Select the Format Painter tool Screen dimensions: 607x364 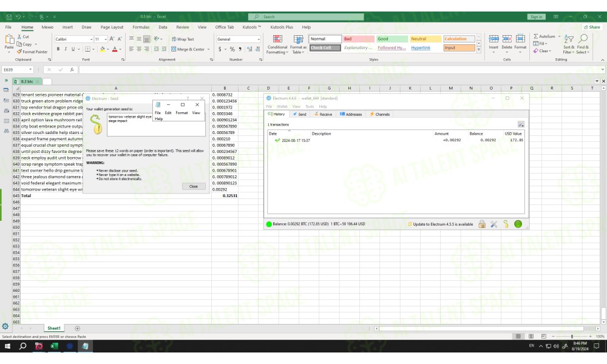(32, 52)
